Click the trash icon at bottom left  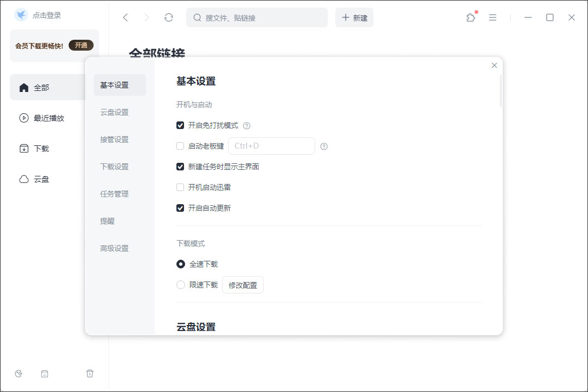(90, 373)
